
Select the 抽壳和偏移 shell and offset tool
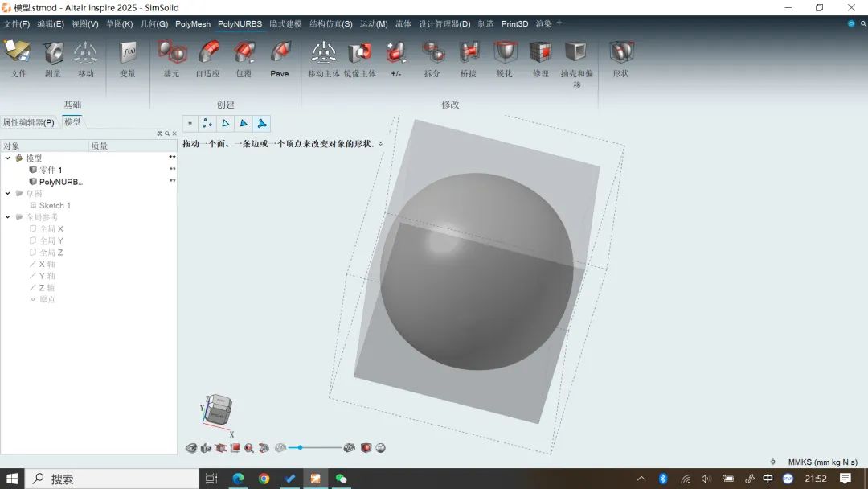(x=576, y=55)
